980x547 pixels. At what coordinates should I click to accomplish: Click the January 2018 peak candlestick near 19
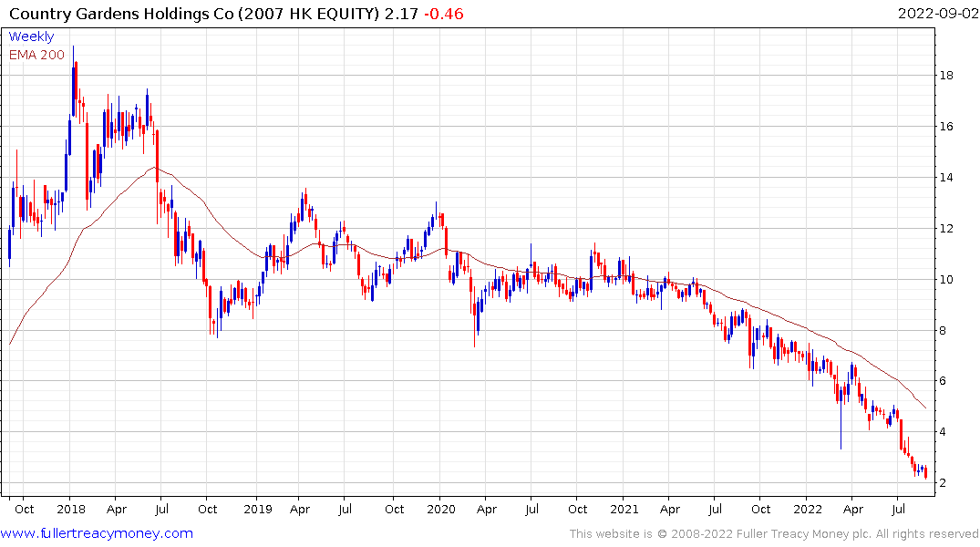[x=73, y=81]
